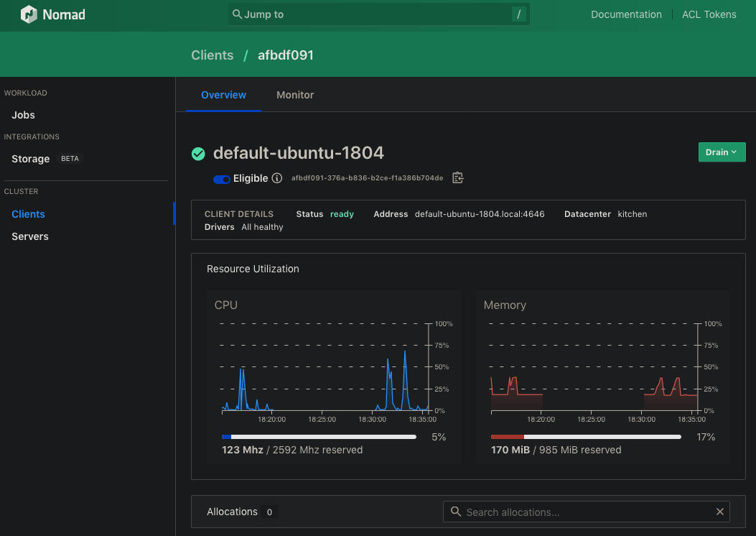The height and width of the screenshot is (536, 756).
Task: Click the 'ready' status value
Action: pyautogui.click(x=342, y=213)
